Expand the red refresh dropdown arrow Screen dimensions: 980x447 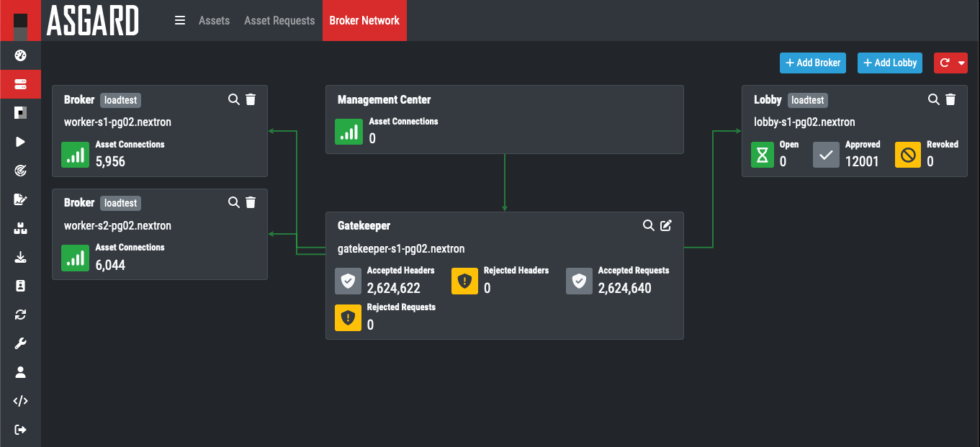point(962,63)
